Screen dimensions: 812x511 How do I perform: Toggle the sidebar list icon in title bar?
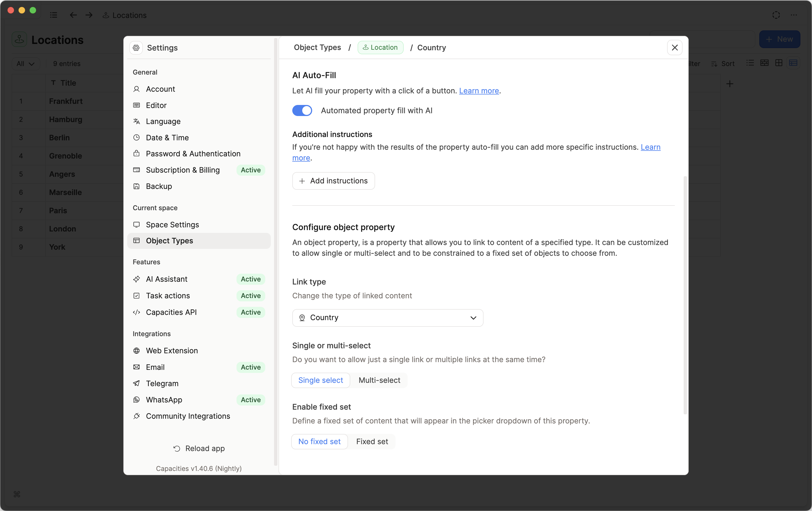(53, 15)
